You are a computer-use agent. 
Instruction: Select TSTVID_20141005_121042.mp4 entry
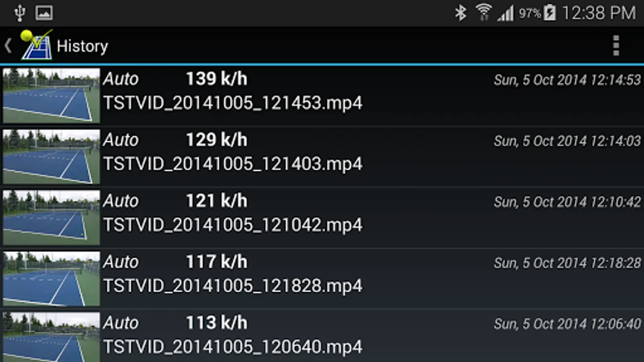point(322,218)
